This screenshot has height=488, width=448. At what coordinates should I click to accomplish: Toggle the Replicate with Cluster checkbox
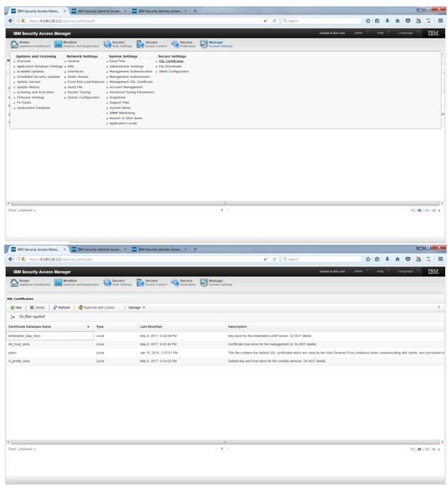tap(121, 308)
